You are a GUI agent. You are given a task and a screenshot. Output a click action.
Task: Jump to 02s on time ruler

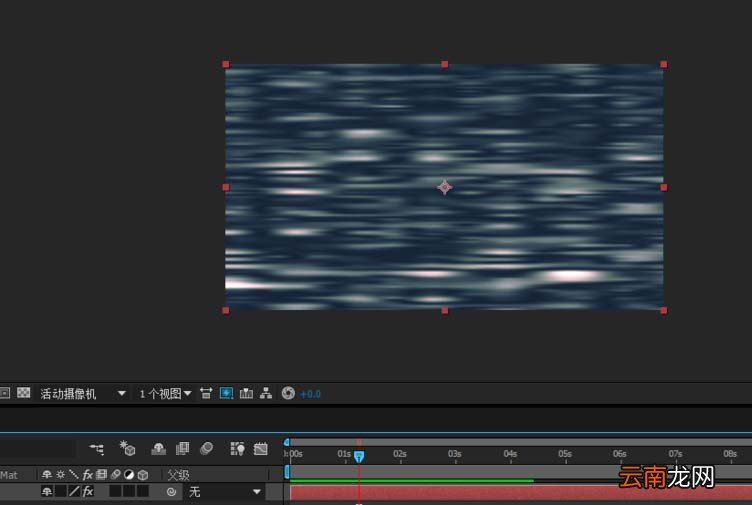click(400, 454)
